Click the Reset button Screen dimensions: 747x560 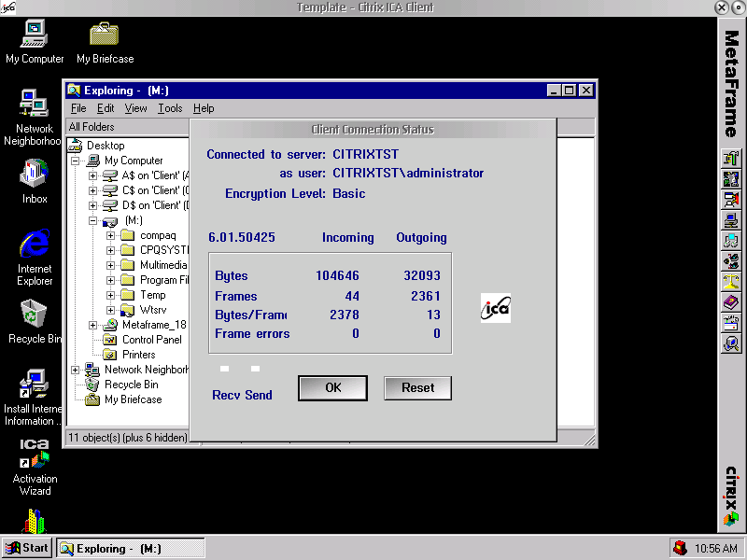click(x=417, y=388)
